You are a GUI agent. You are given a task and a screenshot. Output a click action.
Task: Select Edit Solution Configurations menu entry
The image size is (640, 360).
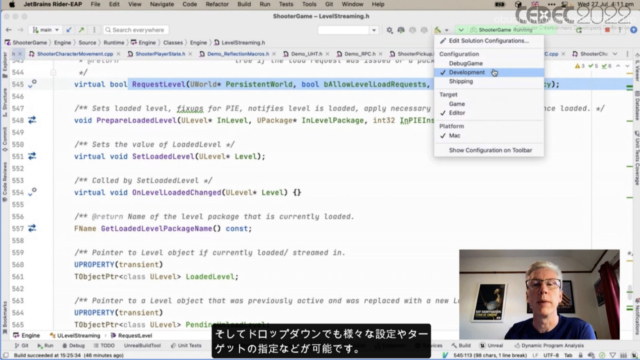[x=489, y=41]
